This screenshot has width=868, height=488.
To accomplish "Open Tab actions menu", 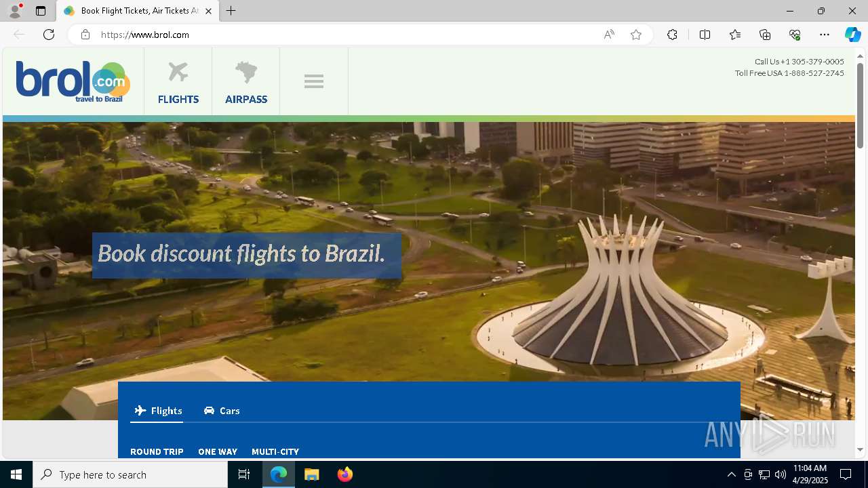I will [x=41, y=11].
